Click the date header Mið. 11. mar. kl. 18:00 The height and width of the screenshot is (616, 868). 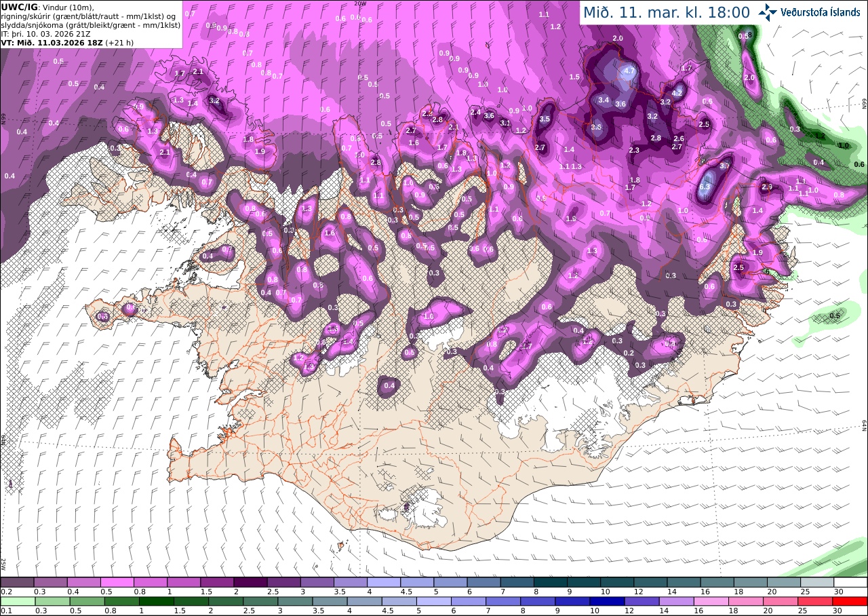point(666,13)
